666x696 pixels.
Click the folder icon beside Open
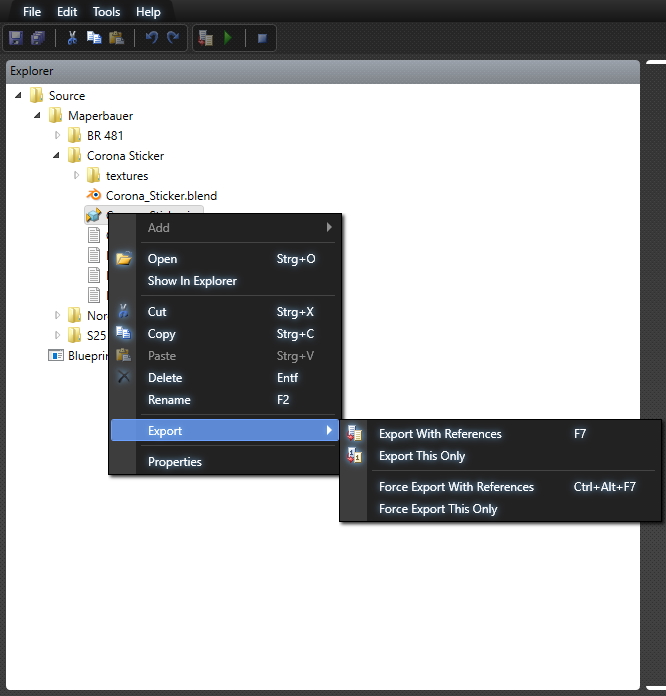(x=124, y=258)
